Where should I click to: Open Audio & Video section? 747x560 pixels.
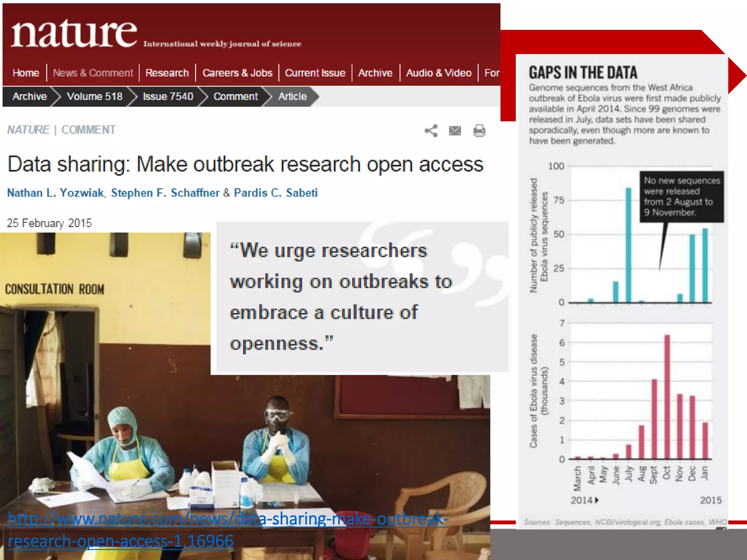coord(439,73)
